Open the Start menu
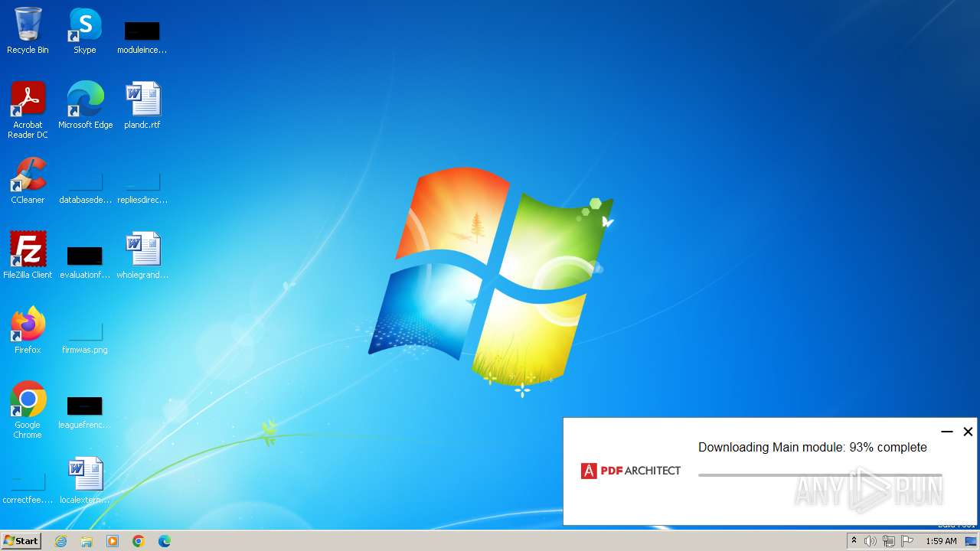The width and height of the screenshot is (980, 551). (x=21, y=541)
